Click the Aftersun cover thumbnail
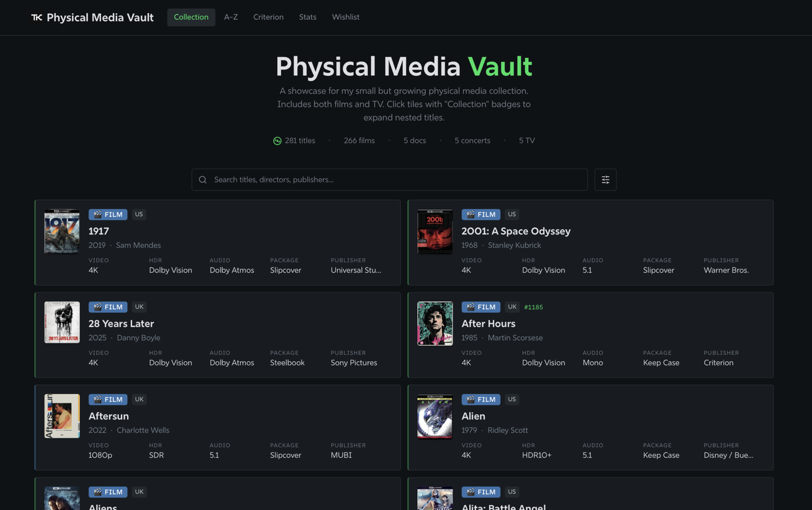The height and width of the screenshot is (510, 812). tap(62, 416)
